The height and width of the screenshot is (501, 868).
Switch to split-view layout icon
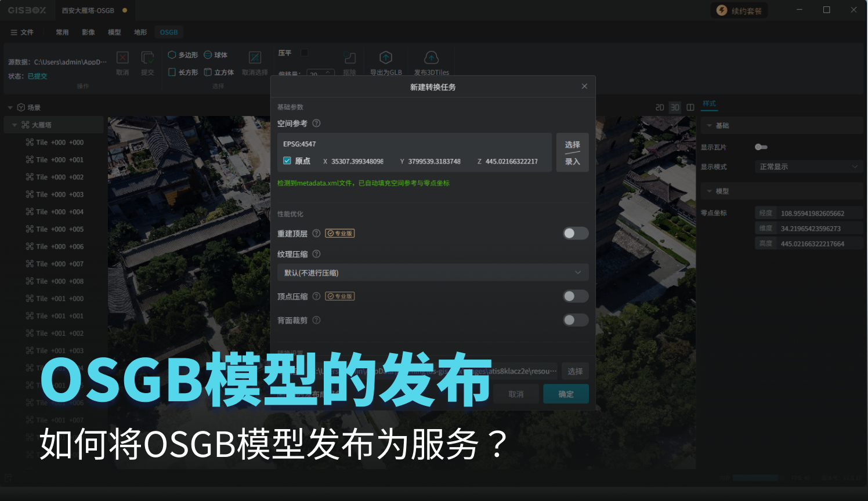[x=690, y=107]
